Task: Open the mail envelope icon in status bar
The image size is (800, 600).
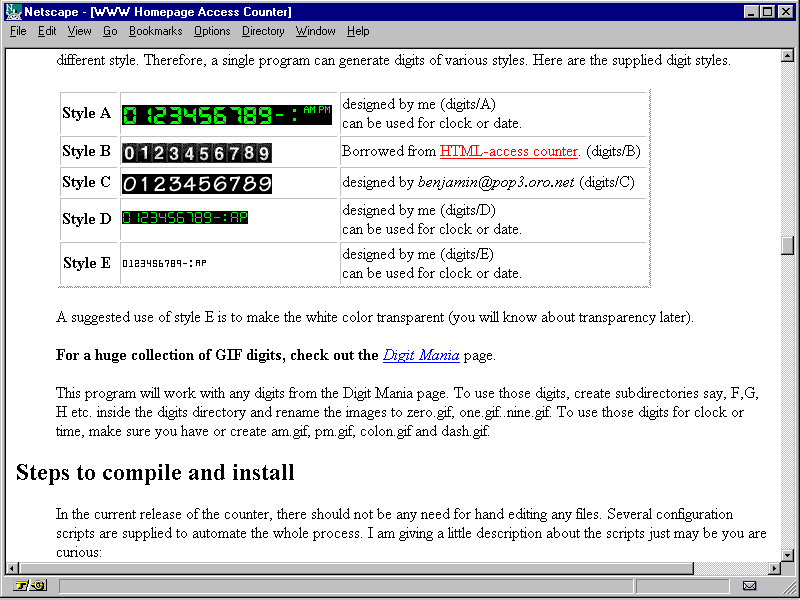Action: click(749, 585)
